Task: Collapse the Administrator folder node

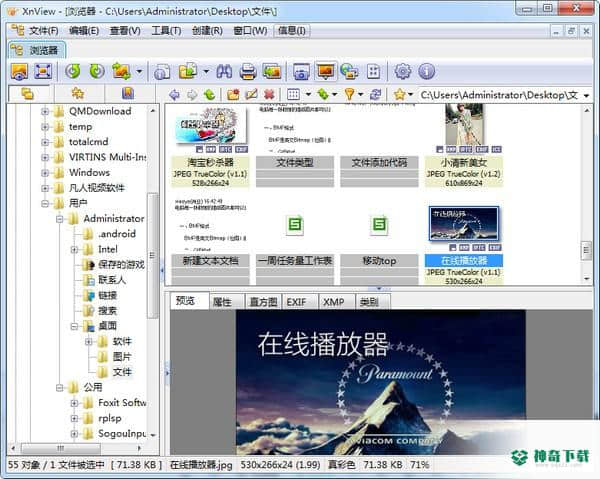Action: pos(60,219)
